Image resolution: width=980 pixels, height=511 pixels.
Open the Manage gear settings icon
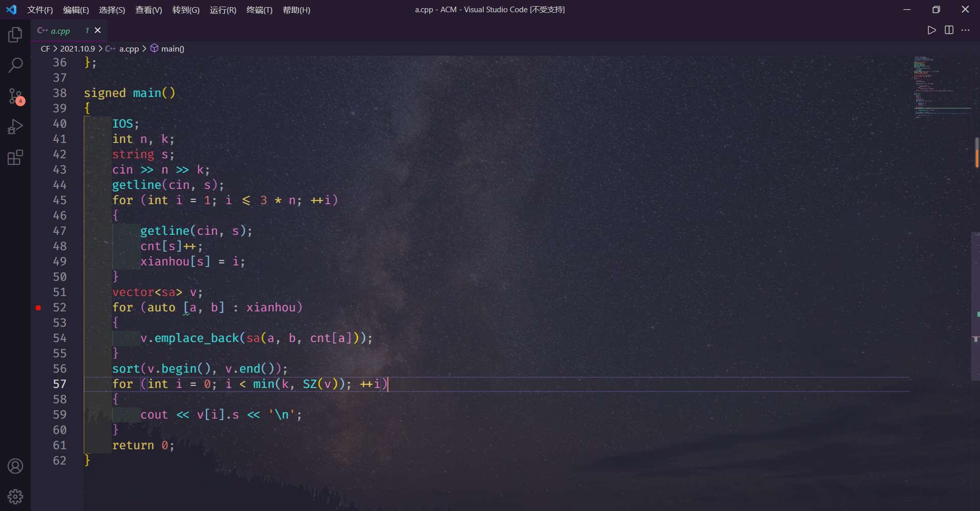tap(15, 496)
